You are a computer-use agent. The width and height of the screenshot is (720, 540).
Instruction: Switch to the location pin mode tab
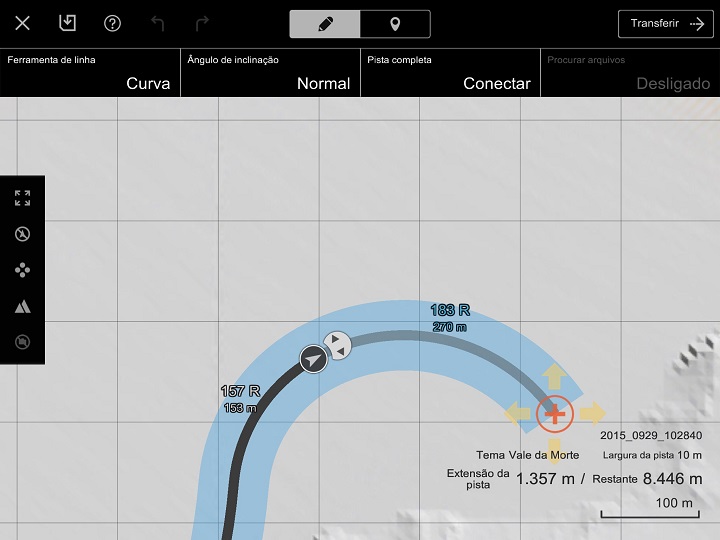395,24
